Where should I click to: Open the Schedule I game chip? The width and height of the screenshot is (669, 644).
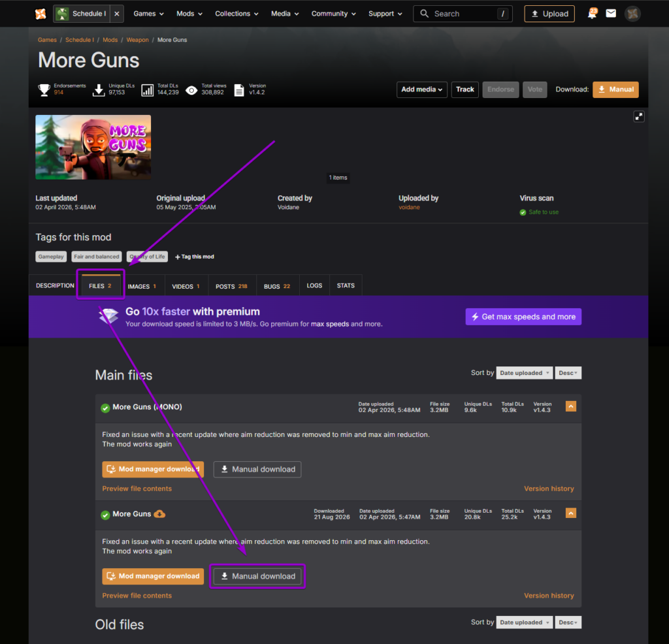click(x=82, y=14)
